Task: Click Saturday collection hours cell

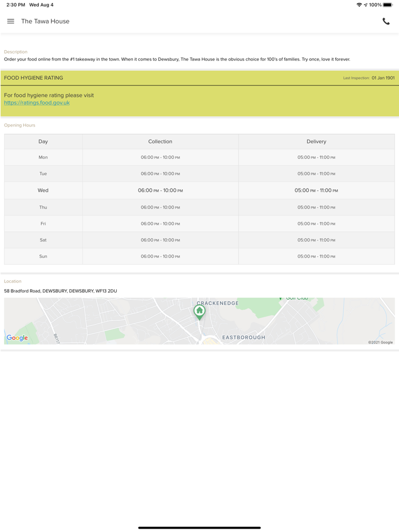Action: point(160,240)
